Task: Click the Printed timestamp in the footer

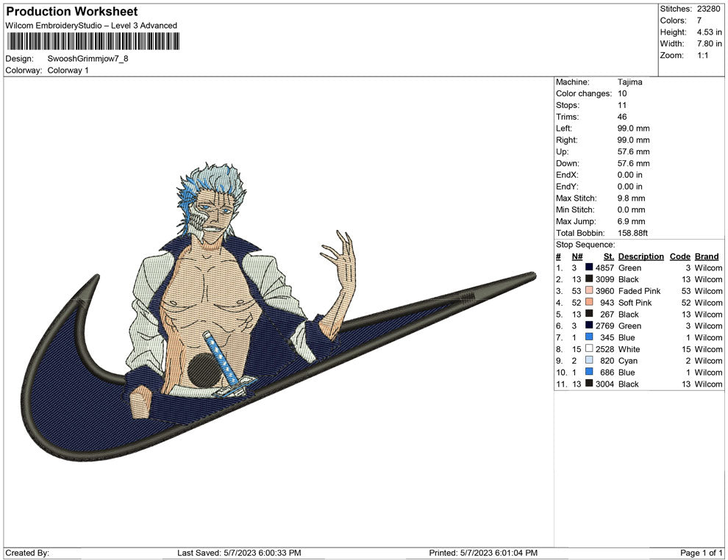Action: coord(483,553)
